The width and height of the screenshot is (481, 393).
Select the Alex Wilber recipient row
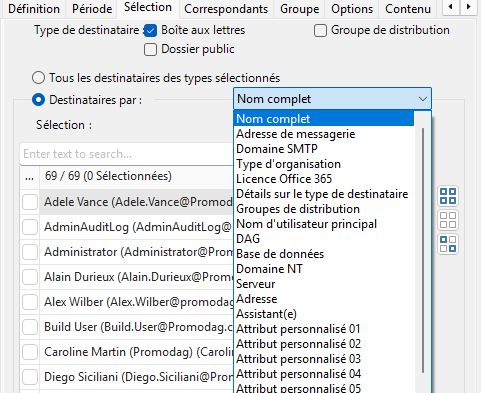[x=137, y=302]
